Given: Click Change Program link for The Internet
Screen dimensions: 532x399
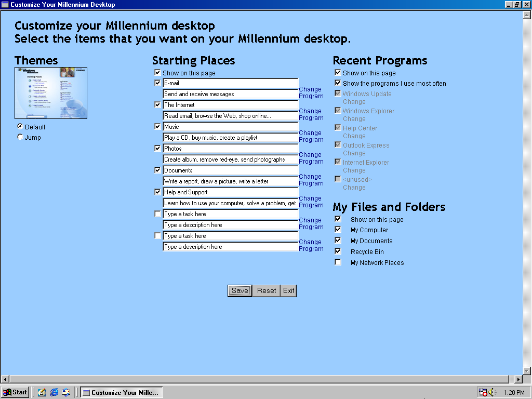Looking at the screenshot, I should coord(311,114).
